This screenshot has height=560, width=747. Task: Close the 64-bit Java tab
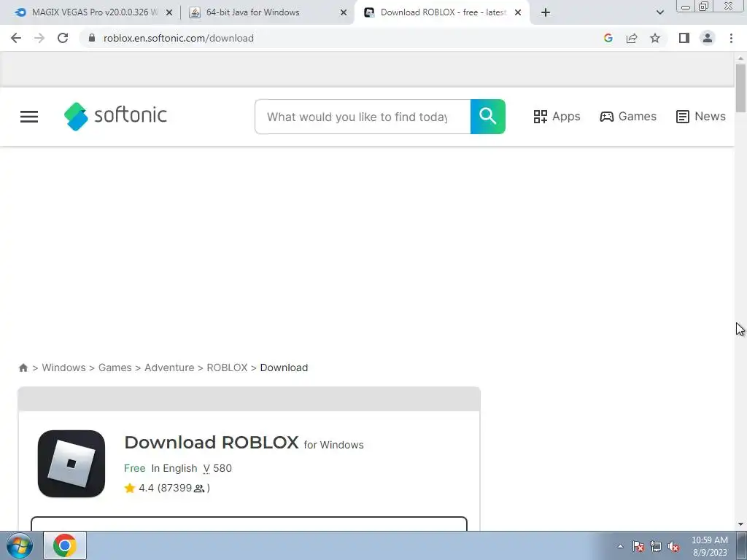pos(344,12)
